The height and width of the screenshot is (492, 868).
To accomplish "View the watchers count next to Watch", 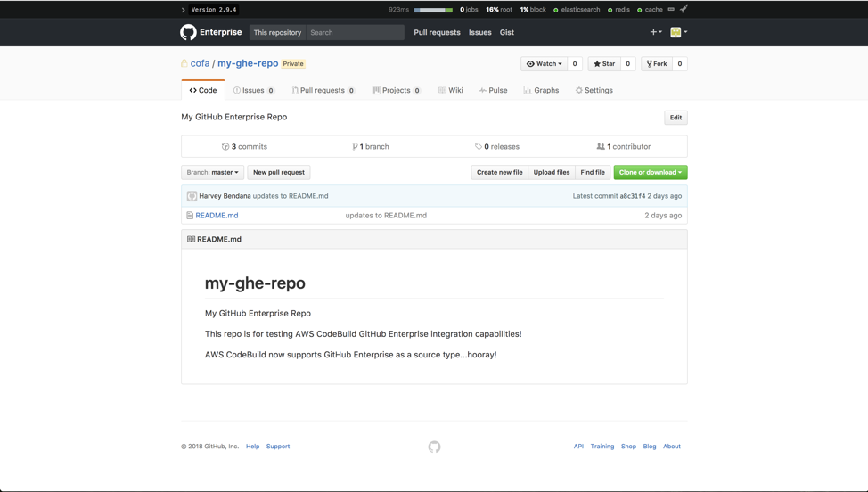I will (x=575, y=63).
